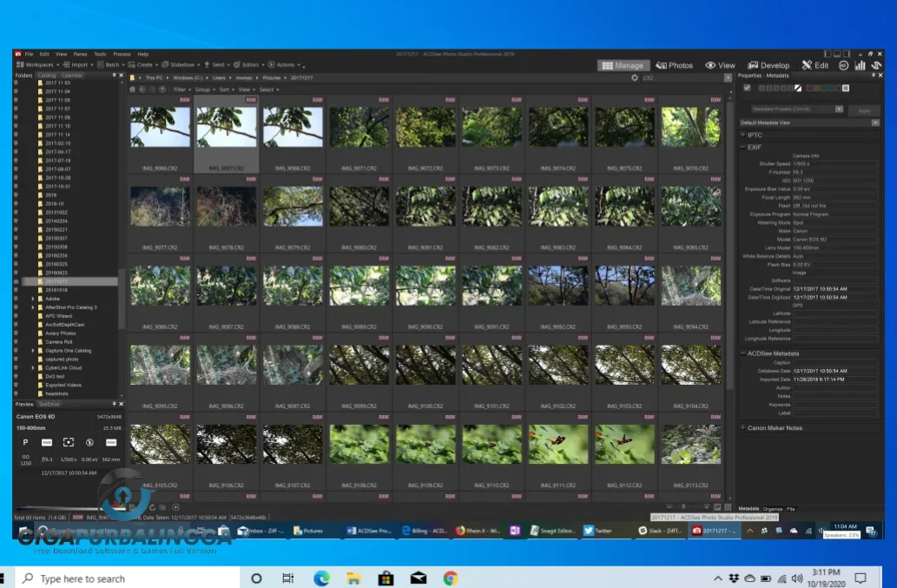Switch to Manage mode
The height and width of the screenshot is (588, 897).
pos(623,65)
